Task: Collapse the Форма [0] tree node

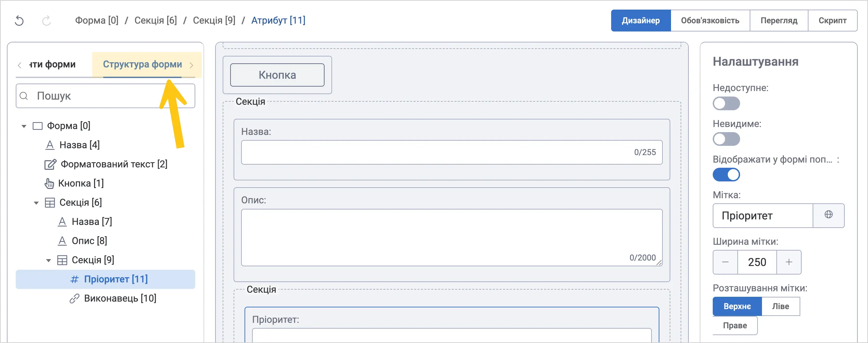Action: coord(24,126)
